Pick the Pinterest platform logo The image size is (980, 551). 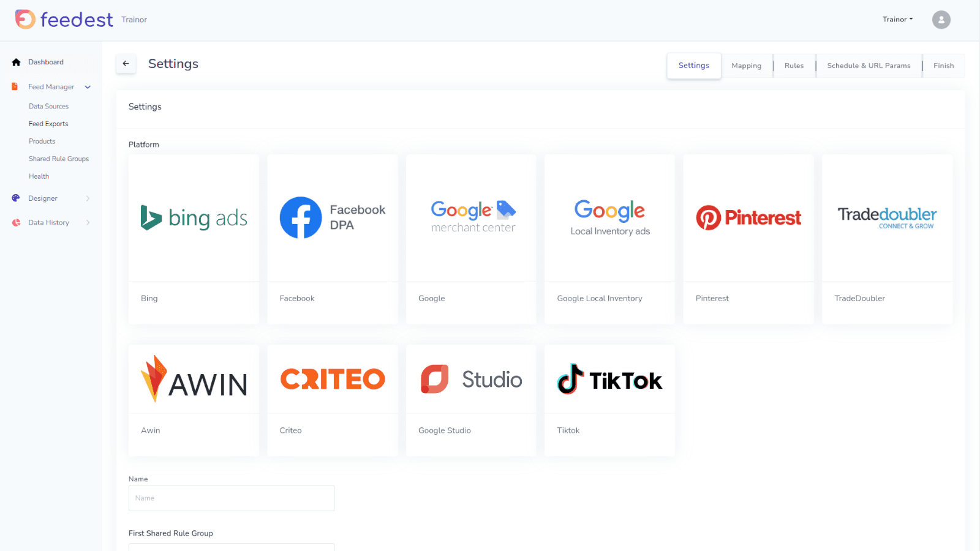coord(748,218)
